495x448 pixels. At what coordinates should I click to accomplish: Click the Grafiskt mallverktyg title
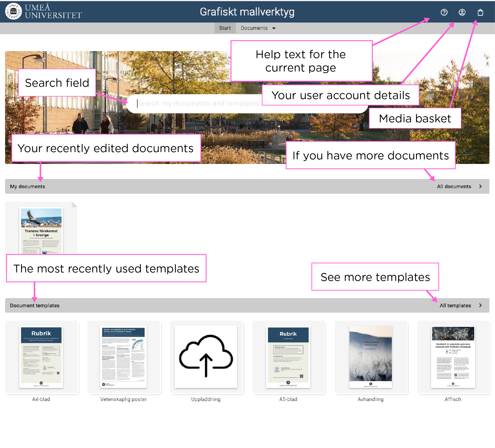[x=247, y=12]
